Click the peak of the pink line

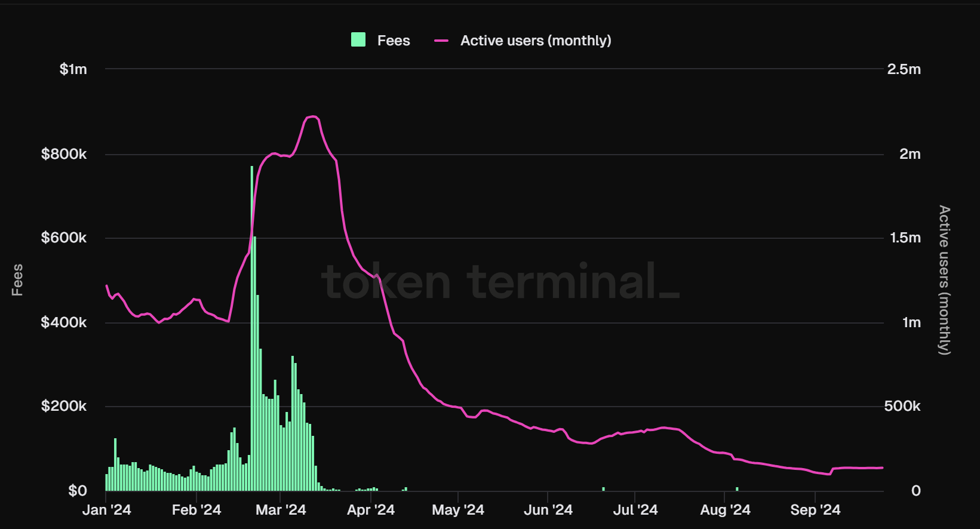click(312, 117)
